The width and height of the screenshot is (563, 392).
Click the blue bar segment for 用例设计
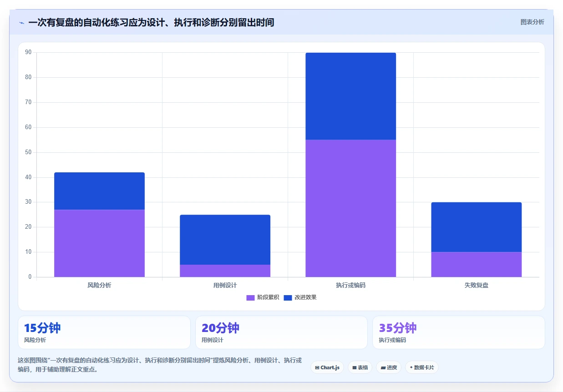[225, 240]
